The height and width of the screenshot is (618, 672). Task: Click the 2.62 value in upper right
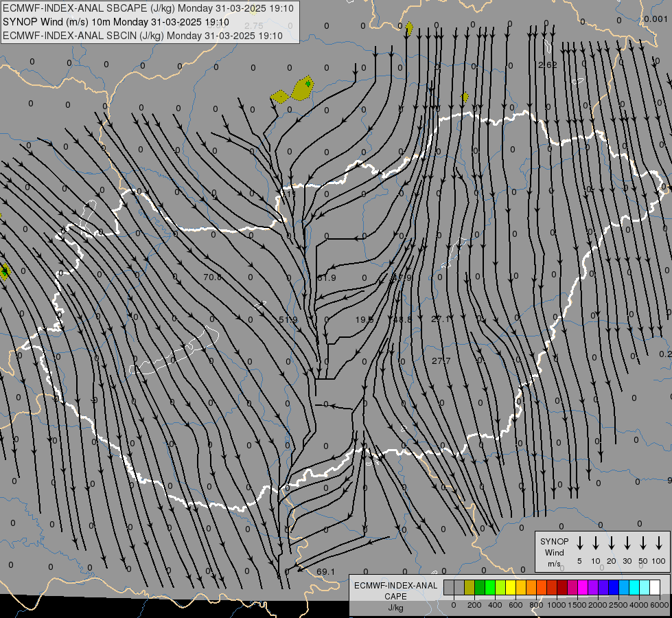click(x=548, y=65)
